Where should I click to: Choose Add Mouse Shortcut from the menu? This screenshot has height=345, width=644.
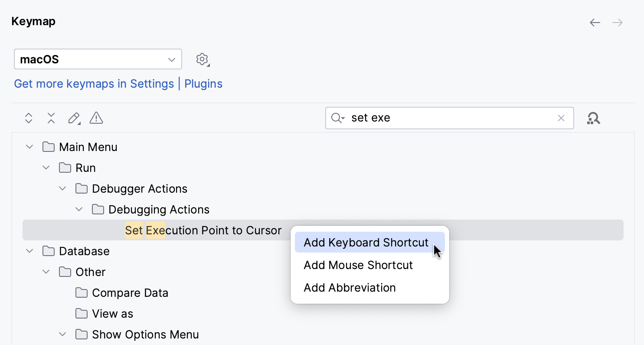click(x=358, y=265)
